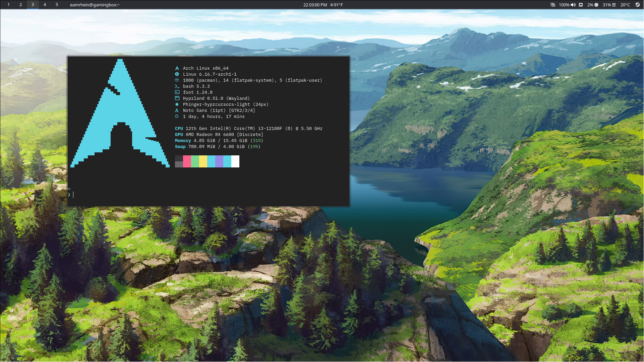Click the package box icon by pacman count
Image resolution: width=644 pixels, height=362 pixels.
(x=177, y=80)
